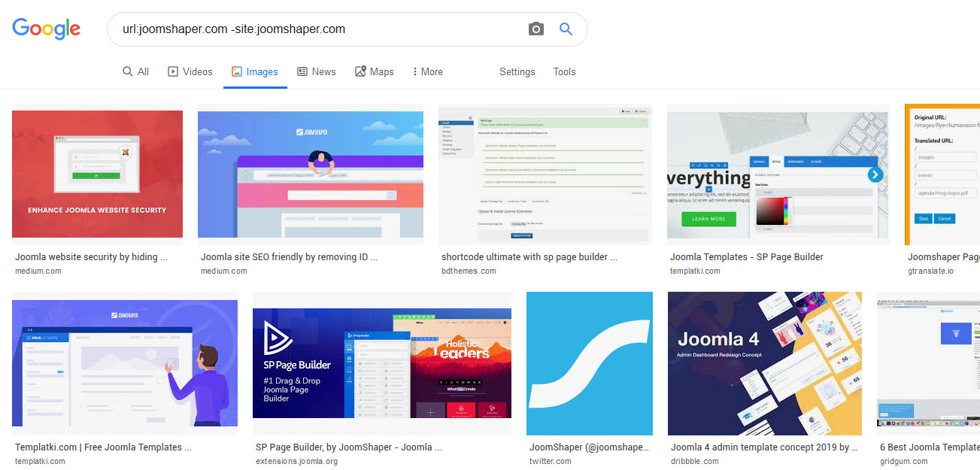Open the News tab

[x=317, y=71]
